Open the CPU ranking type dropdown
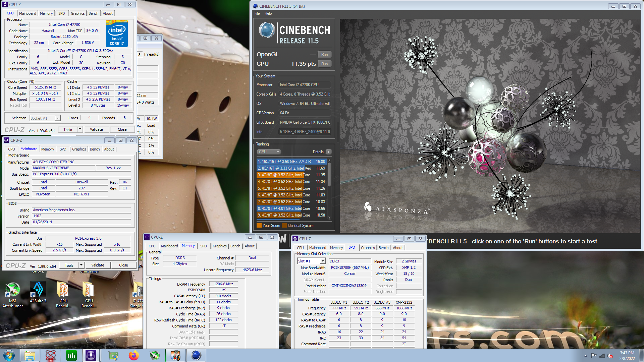Screen dimensions: 644x362 coord(268,152)
